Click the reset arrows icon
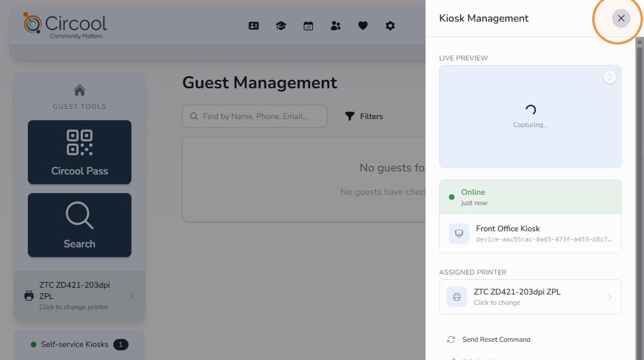644x360 pixels. [451, 339]
